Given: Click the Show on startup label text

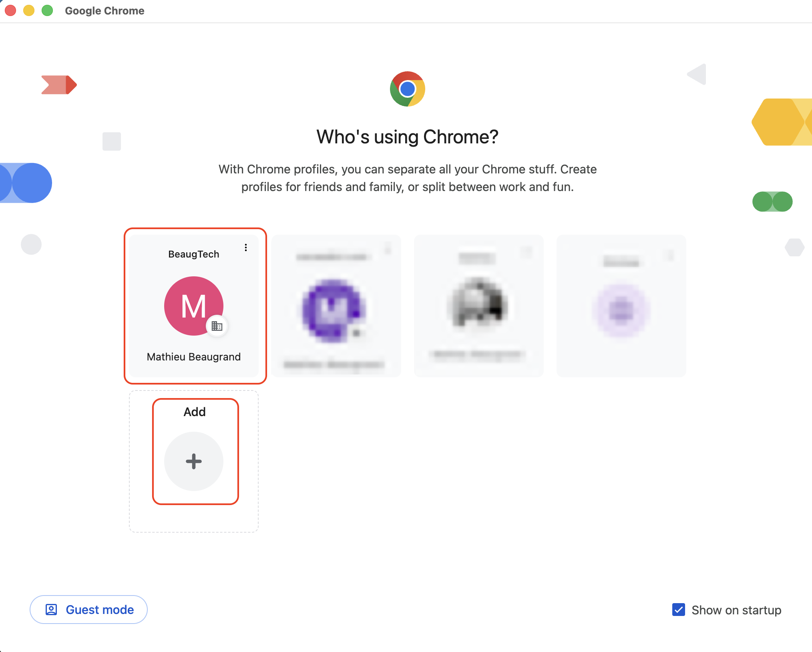Looking at the screenshot, I should (x=736, y=610).
